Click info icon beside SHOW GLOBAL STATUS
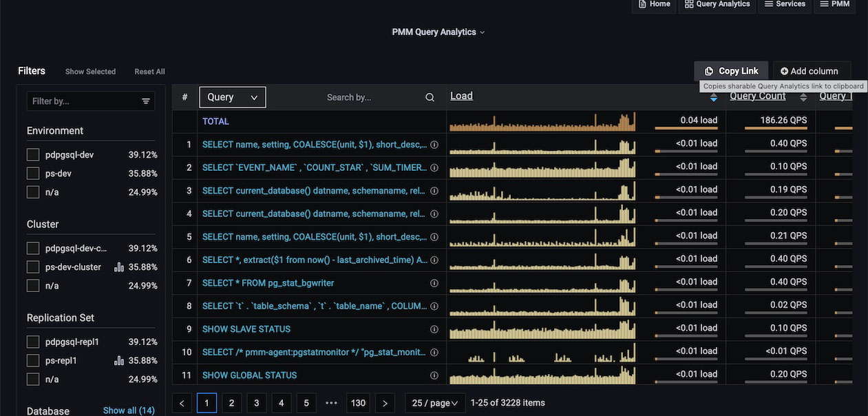 [434, 375]
